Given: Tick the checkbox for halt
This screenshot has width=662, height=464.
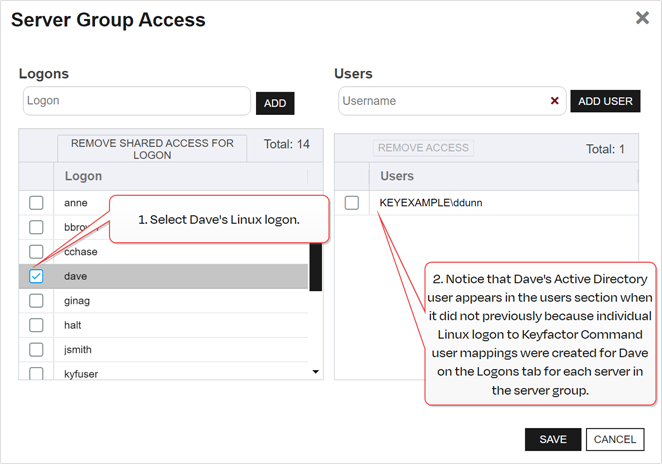Looking at the screenshot, I should pos(36,325).
